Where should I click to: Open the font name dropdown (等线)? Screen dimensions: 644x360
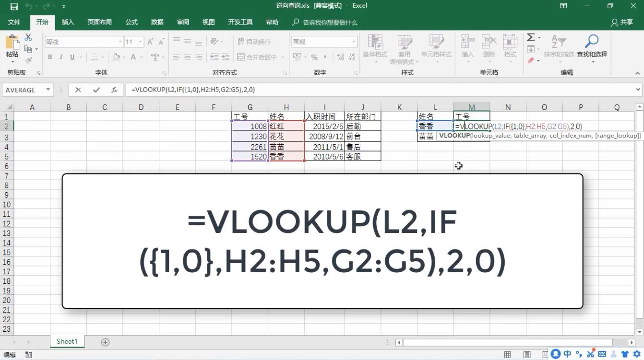point(120,42)
